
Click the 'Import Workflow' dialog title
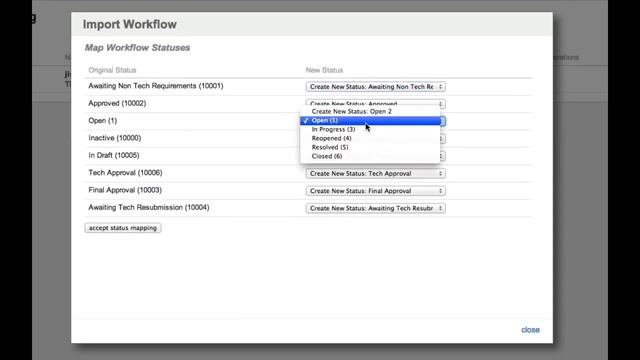tap(130, 24)
